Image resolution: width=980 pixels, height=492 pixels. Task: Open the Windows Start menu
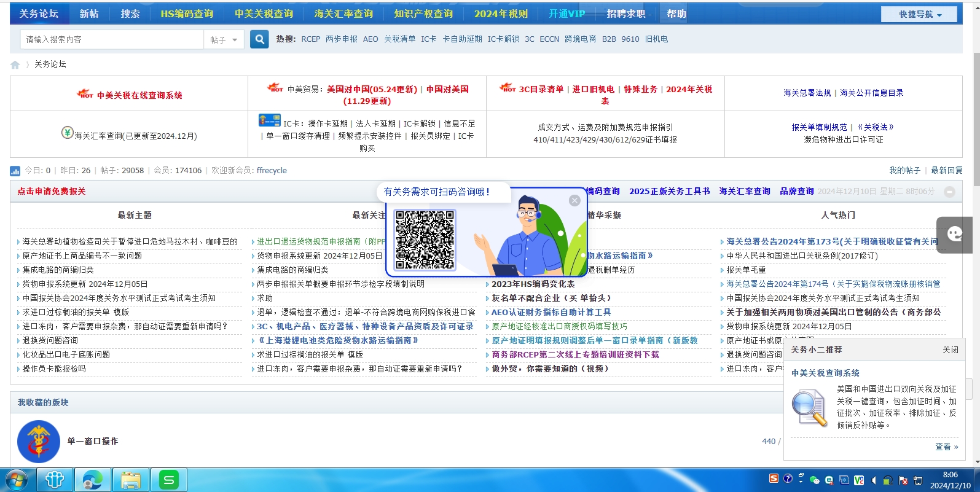tap(17, 480)
